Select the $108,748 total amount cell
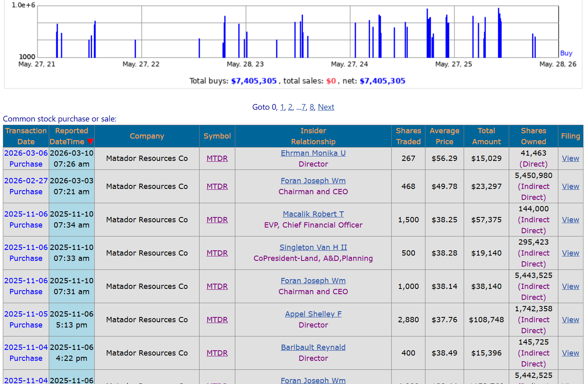The width and height of the screenshot is (588, 384). tap(486, 319)
